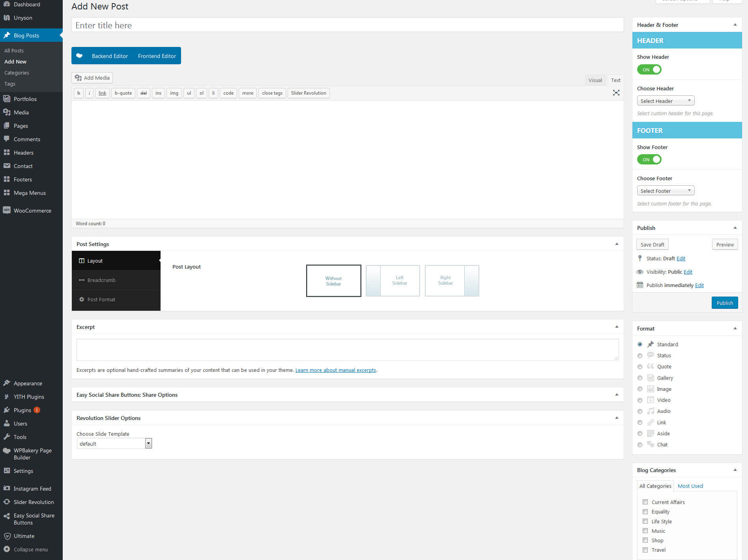Select the Video post format
This screenshot has height=560, width=748.
pyautogui.click(x=640, y=400)
